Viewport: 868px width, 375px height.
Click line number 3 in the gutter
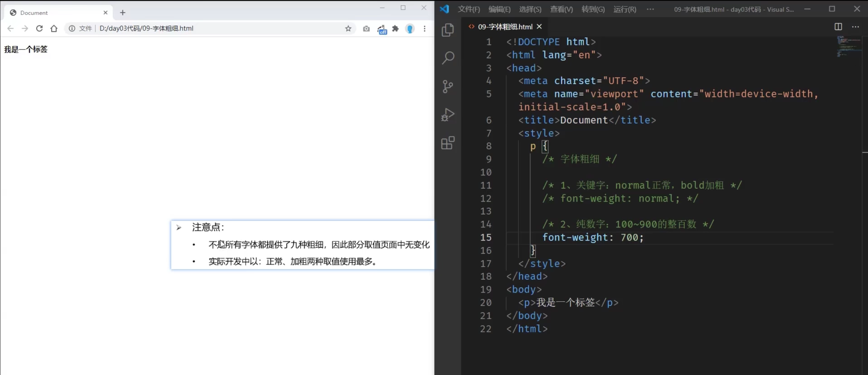(x=488, y=68)
